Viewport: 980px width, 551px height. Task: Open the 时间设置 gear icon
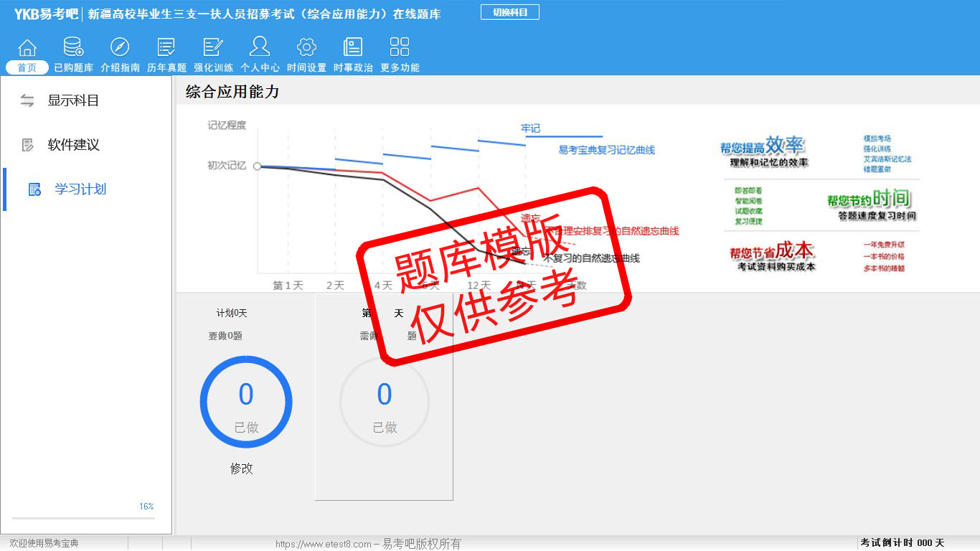coord(306,48)
